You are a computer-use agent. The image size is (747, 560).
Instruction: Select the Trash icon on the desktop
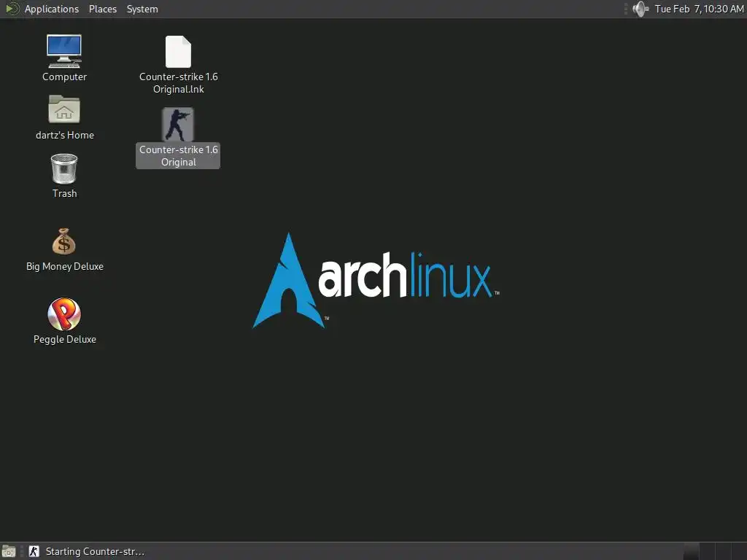click(64, 168)
